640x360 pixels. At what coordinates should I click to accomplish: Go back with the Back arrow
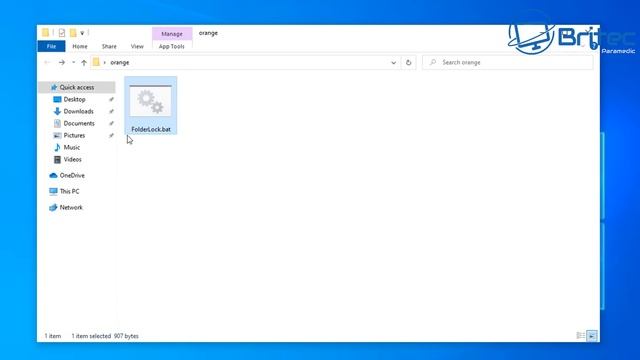coord(47,62)
